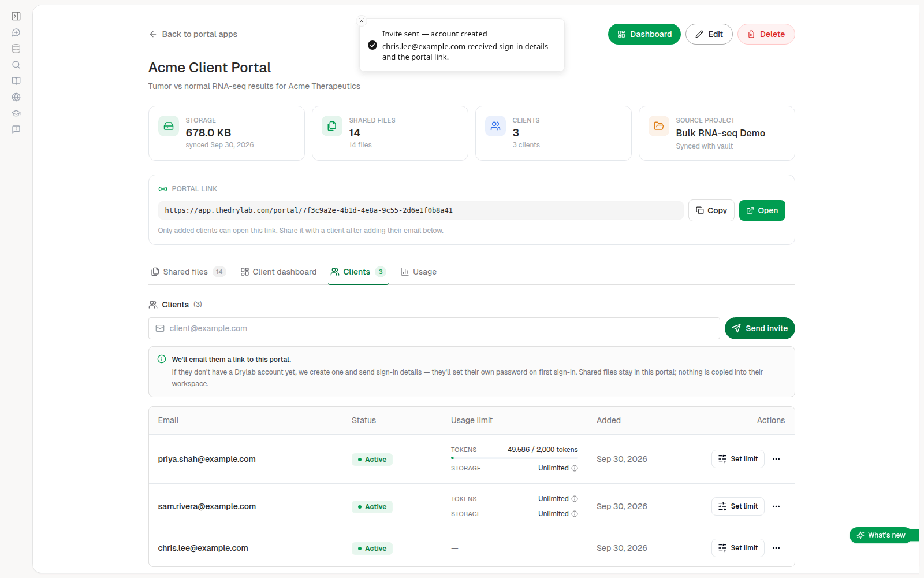Delete the portal app

tap(766, 34)
